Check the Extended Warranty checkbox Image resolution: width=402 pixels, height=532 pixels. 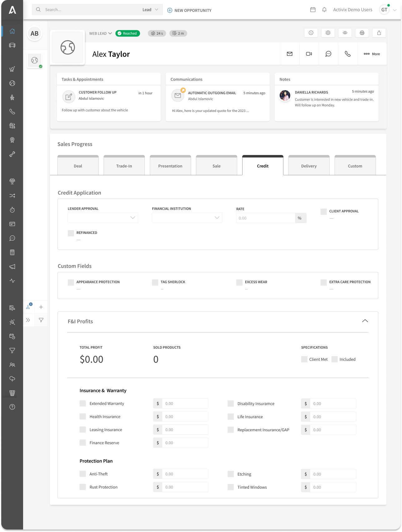(83, 404)
